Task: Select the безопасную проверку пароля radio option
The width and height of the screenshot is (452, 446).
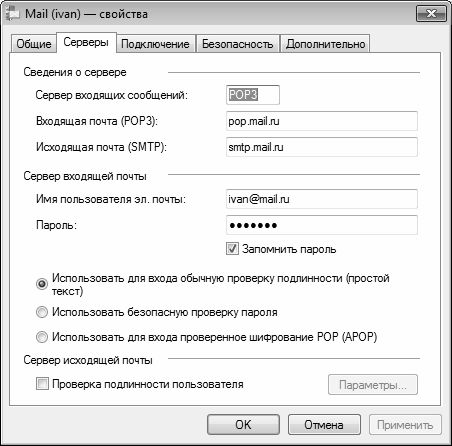Action: [x=42, y=312]
